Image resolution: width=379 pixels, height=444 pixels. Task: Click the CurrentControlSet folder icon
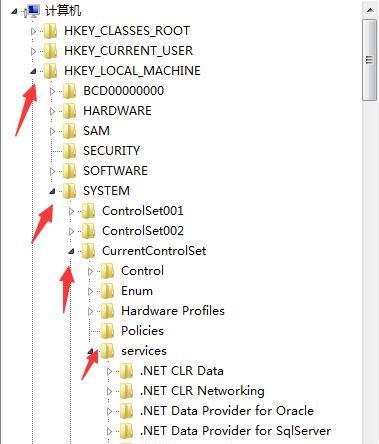pyautogui.click(x=89, y=251)
